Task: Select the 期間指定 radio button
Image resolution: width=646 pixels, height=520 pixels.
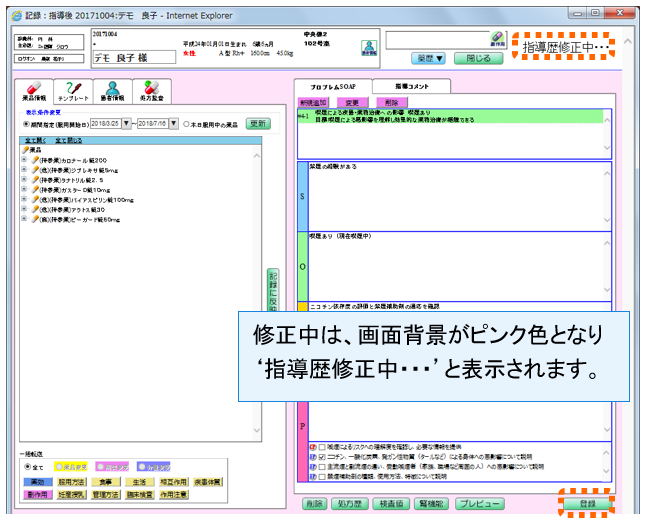Action: coord(25,124)
